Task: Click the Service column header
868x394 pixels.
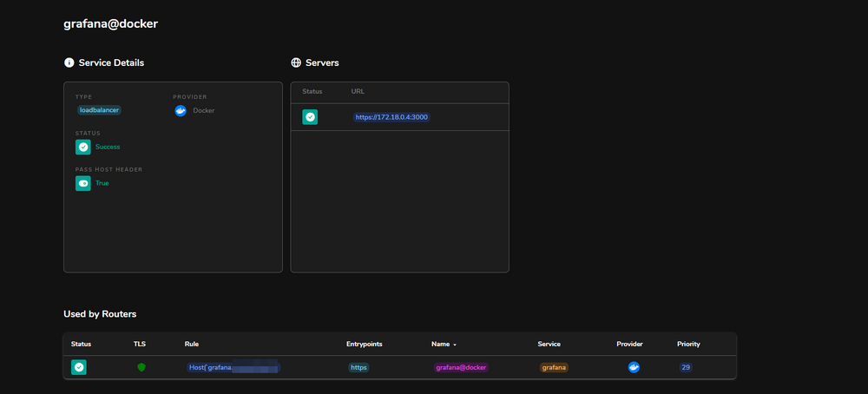Action: click(549, 345)
